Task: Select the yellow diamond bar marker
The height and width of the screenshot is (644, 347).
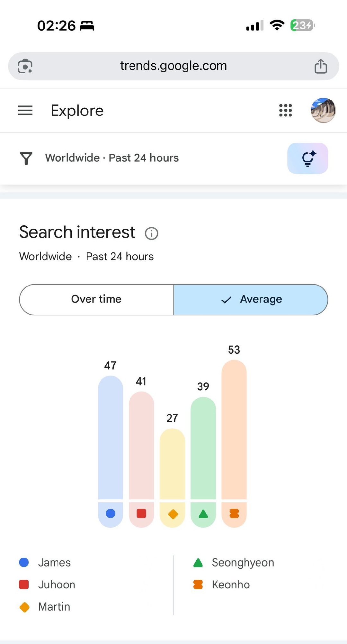Action: (173, 514)
